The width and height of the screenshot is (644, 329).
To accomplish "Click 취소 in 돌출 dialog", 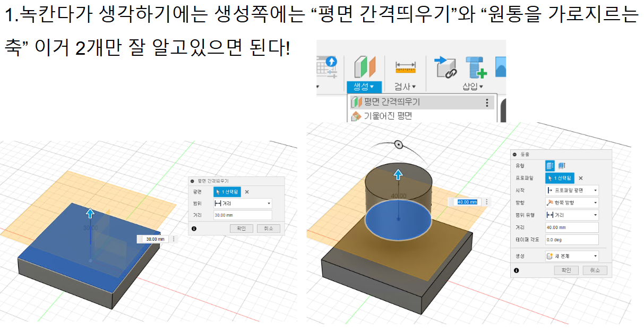I will click(x=594, y=270).
